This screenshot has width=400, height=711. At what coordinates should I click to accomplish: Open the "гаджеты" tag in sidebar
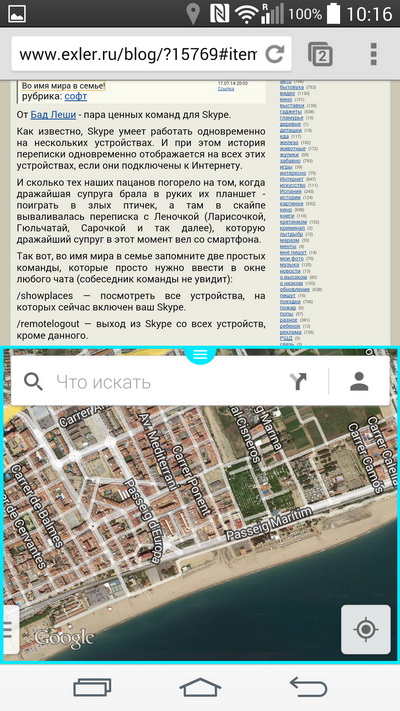(x=290, y=112)
